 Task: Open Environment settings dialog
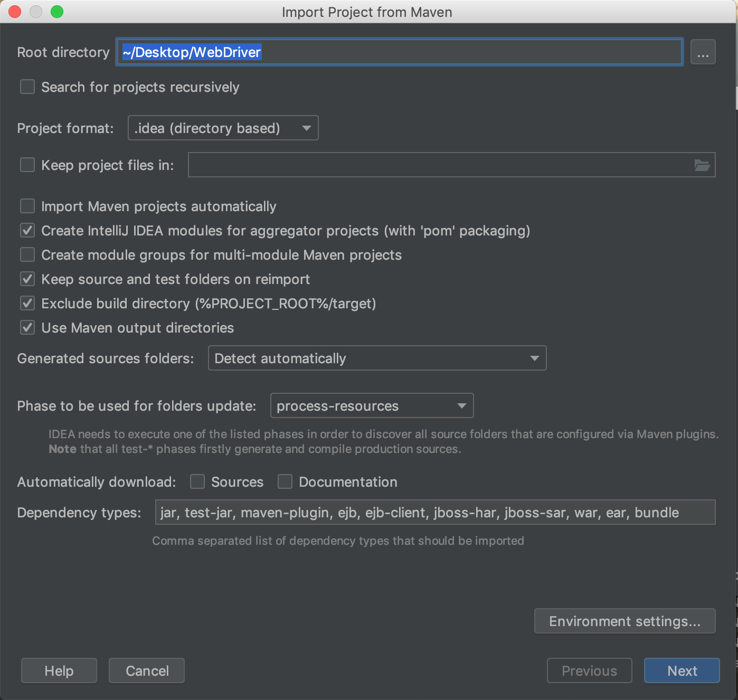(625, 621)
